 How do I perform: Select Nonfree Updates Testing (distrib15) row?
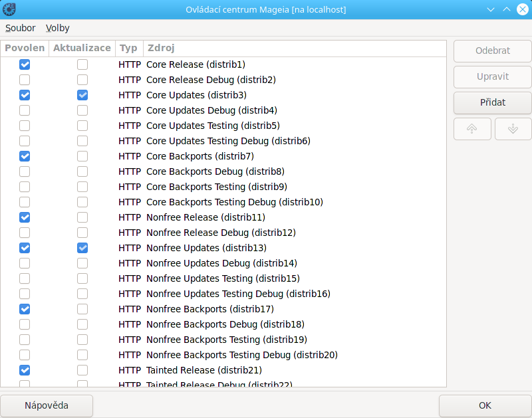223,278
